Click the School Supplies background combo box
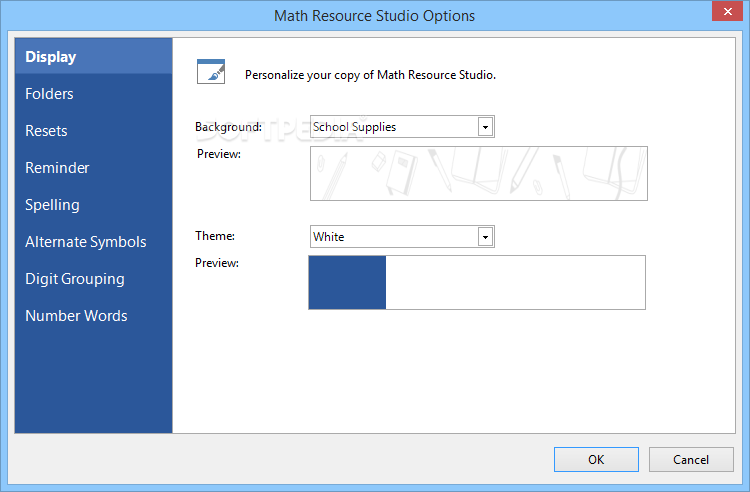Image resolution: width=750 pixels, height=492 pixels. pos(402,127)
